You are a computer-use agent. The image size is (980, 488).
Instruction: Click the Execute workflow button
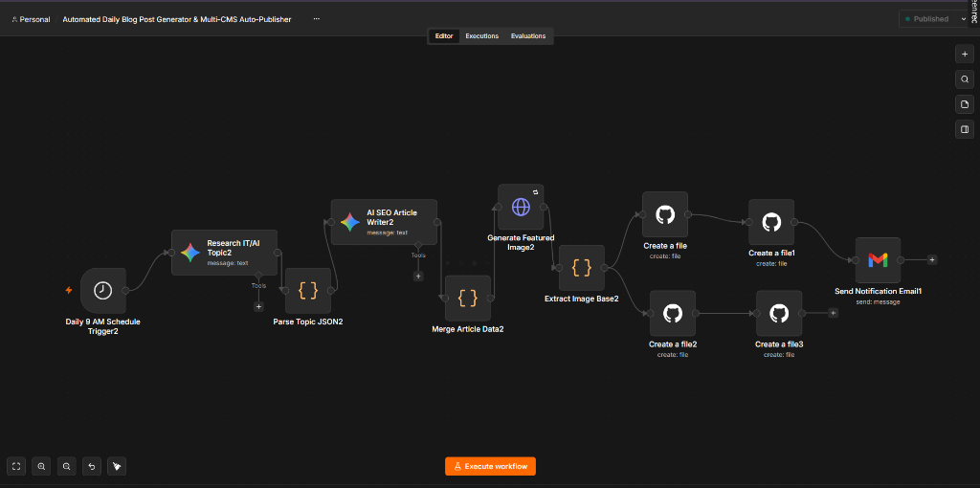[x=490, y=466]
